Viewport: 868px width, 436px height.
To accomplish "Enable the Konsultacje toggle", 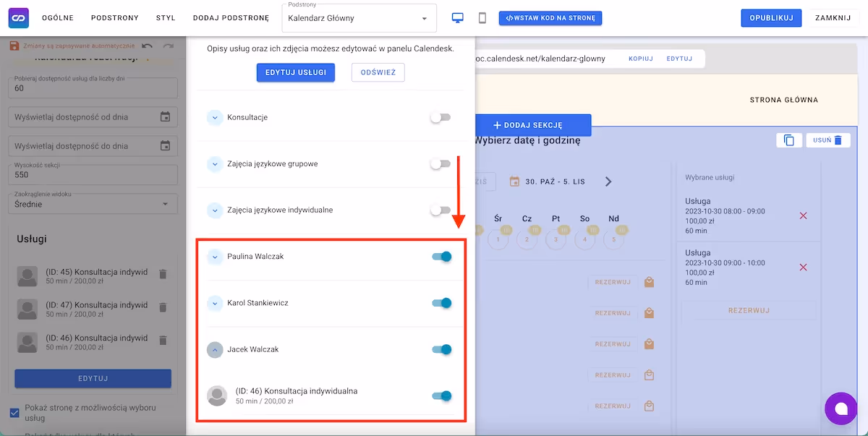I will (441, 117).
